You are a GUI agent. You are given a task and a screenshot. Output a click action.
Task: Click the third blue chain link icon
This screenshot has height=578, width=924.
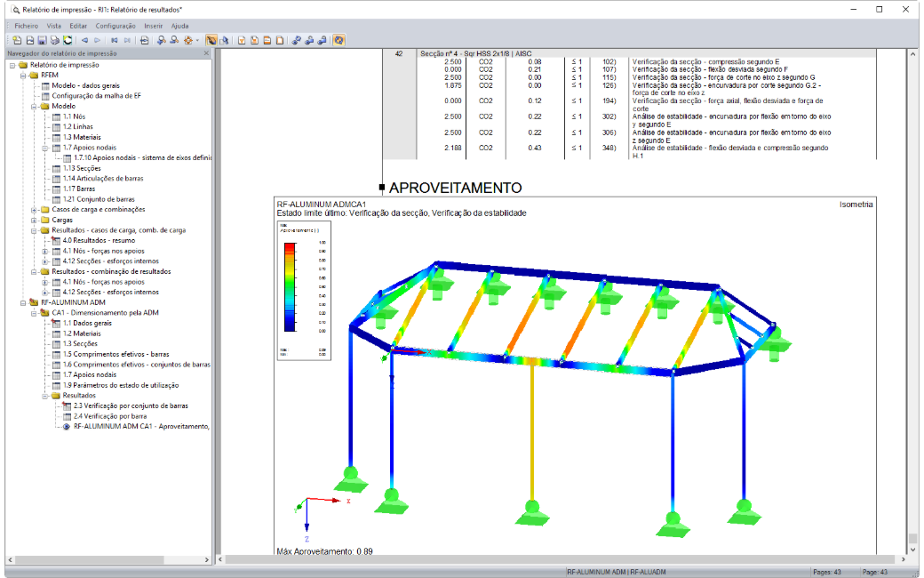(x=323, y=40)
